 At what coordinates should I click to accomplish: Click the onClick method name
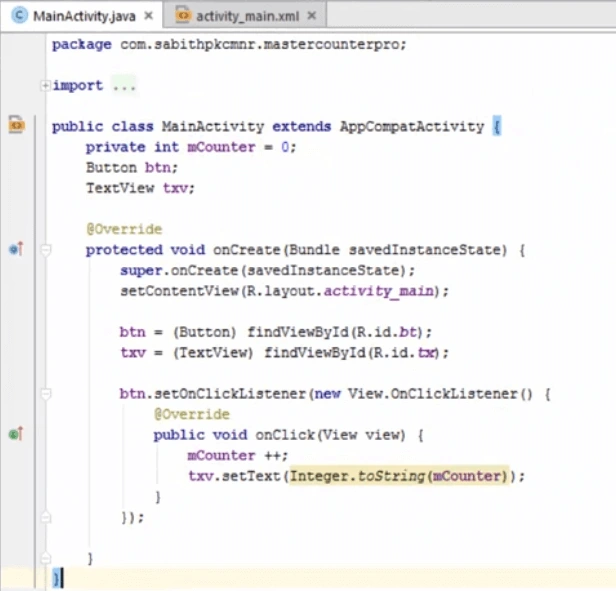point(285,435)
